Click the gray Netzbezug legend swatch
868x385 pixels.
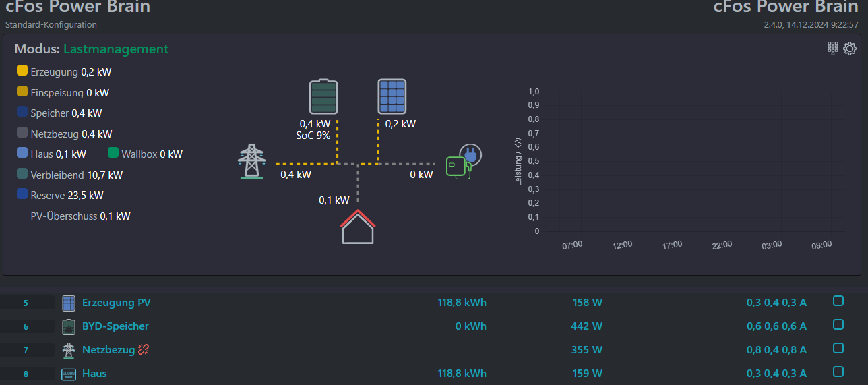pos(22,132)
